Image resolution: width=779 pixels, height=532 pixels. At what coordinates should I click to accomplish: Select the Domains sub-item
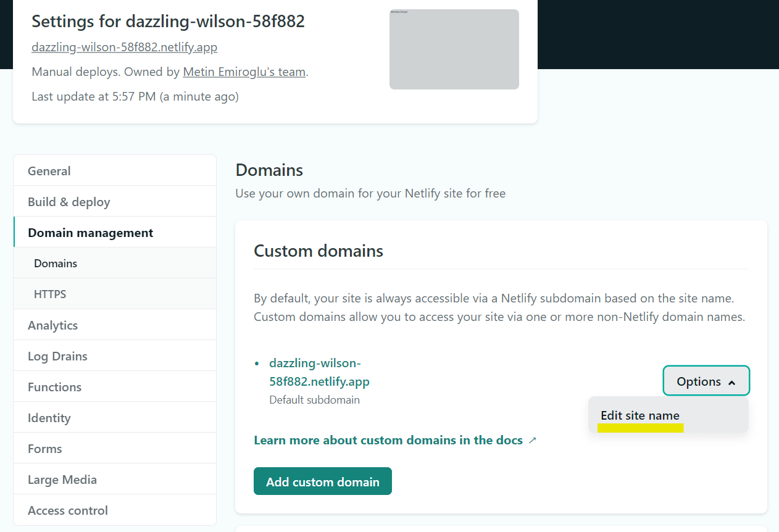(x=115, y=263)
